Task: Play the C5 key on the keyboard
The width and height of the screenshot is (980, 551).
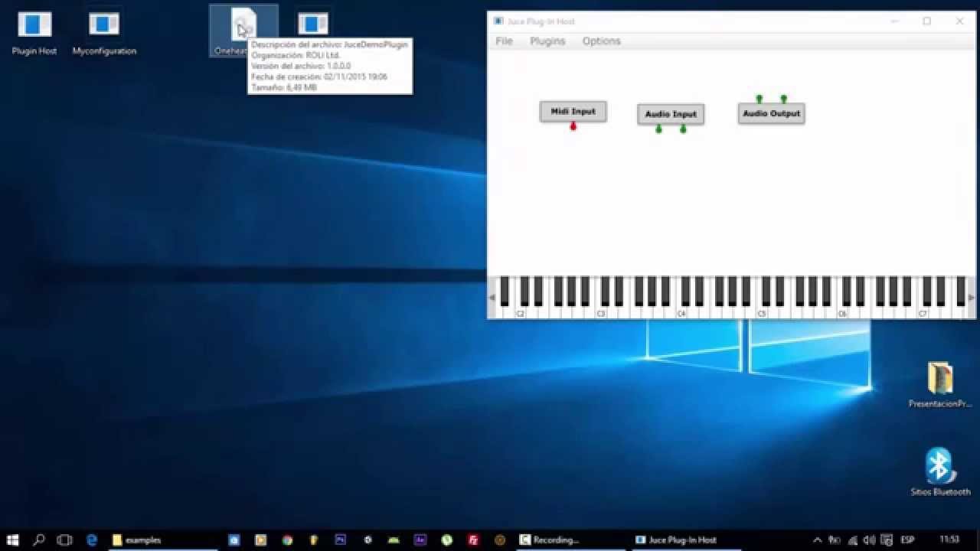Action: click(762, 312)
